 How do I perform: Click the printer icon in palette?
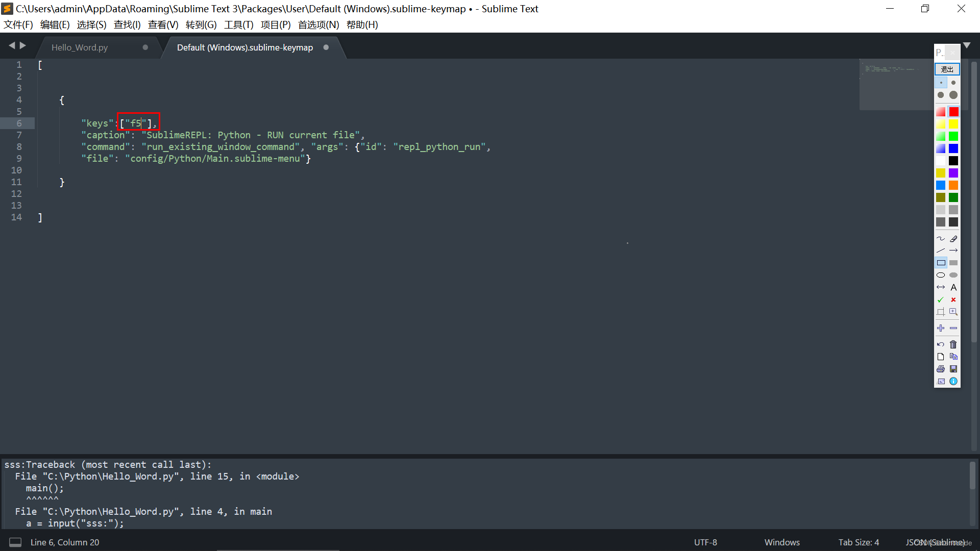tap(941, 369)
